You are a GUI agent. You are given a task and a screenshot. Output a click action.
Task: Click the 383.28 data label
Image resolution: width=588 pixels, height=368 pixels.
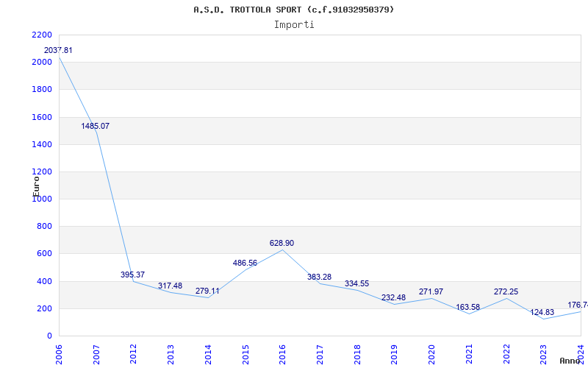(x=319, y=277)
